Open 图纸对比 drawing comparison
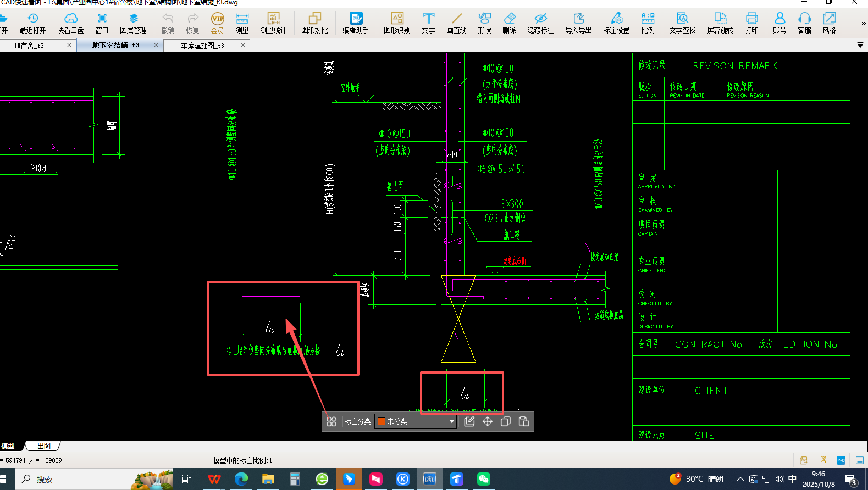This screenshot has width=868, height=490. (314, 23)
